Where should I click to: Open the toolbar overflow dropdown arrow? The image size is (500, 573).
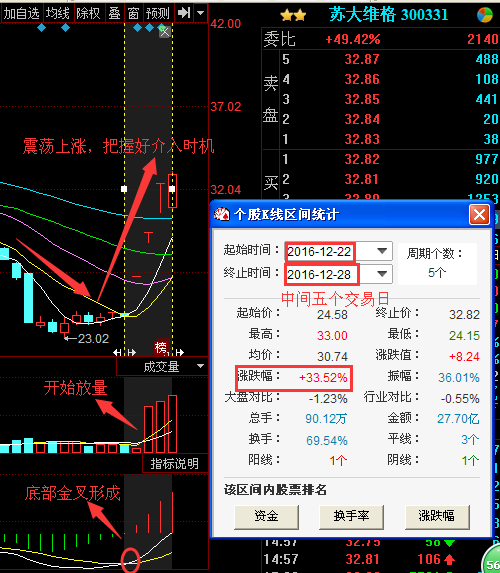200,13
